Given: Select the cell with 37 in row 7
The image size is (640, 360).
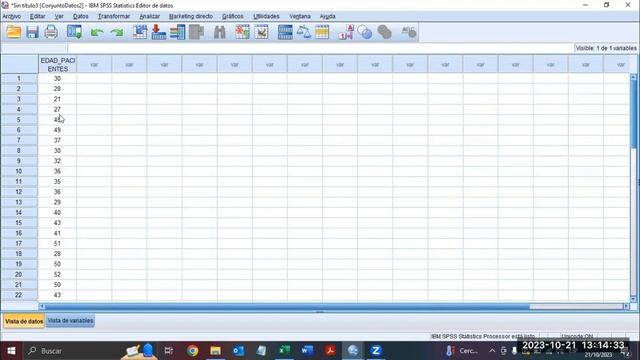Looking at the screenshot, I should click(x=58, y=140).
